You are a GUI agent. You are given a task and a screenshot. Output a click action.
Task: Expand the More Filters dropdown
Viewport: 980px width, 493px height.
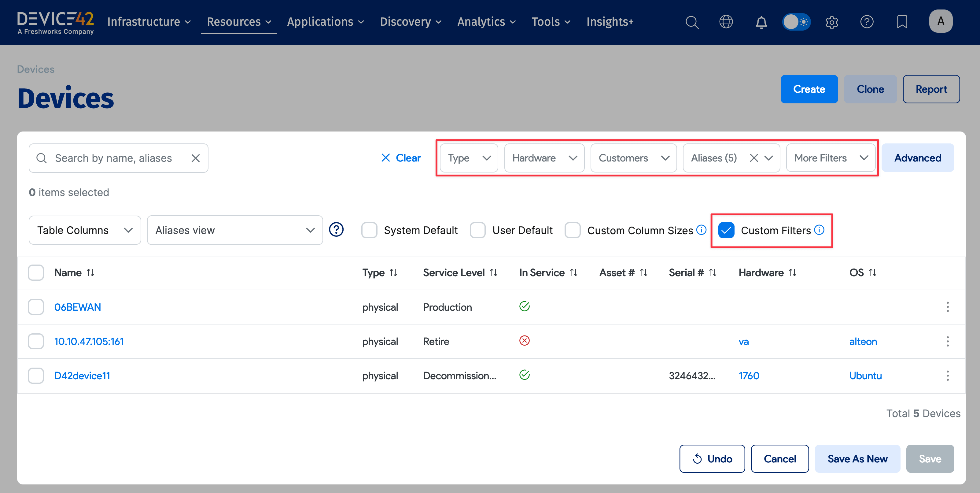coord(831,158)
